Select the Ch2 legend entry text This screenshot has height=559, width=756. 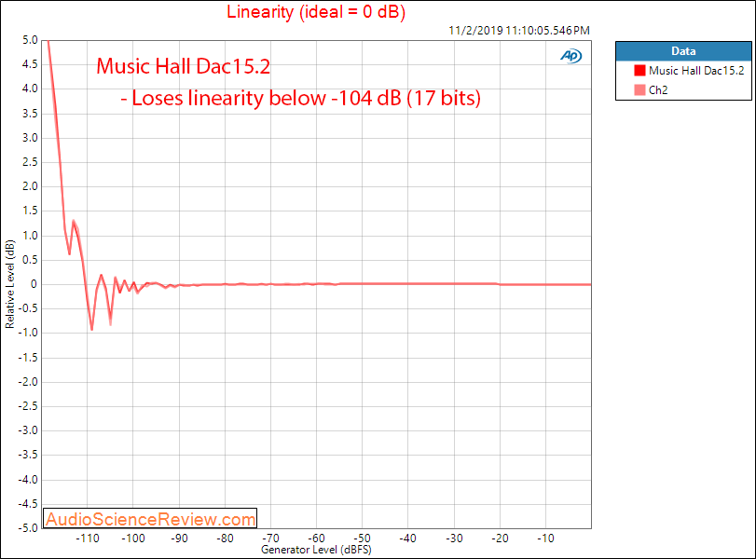pyautogui.click(x=658, y=90)
